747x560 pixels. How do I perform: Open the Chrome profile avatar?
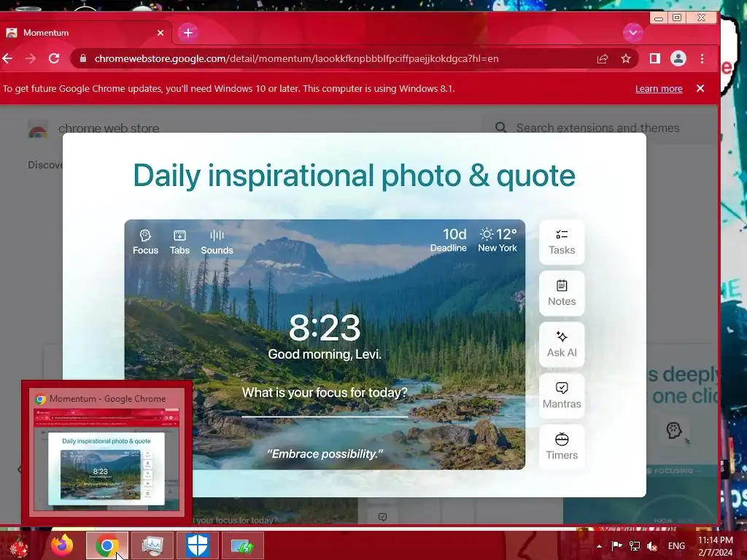pos(678,58)
